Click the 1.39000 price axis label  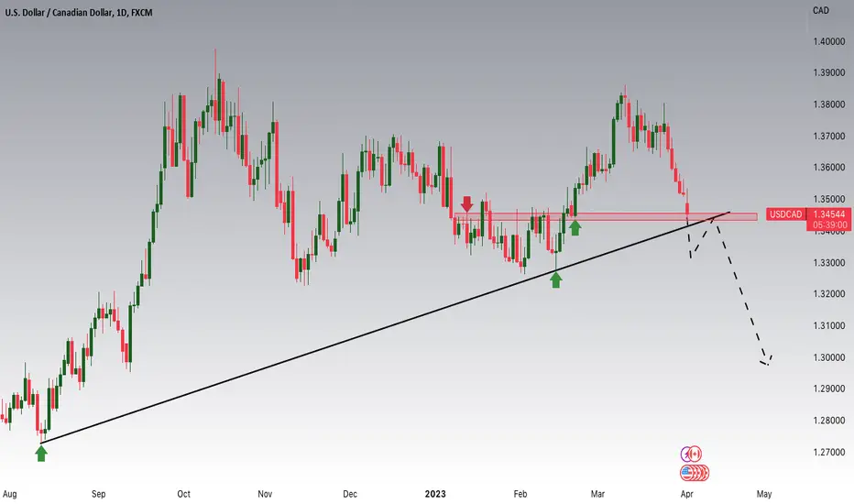tap(829, 72)
